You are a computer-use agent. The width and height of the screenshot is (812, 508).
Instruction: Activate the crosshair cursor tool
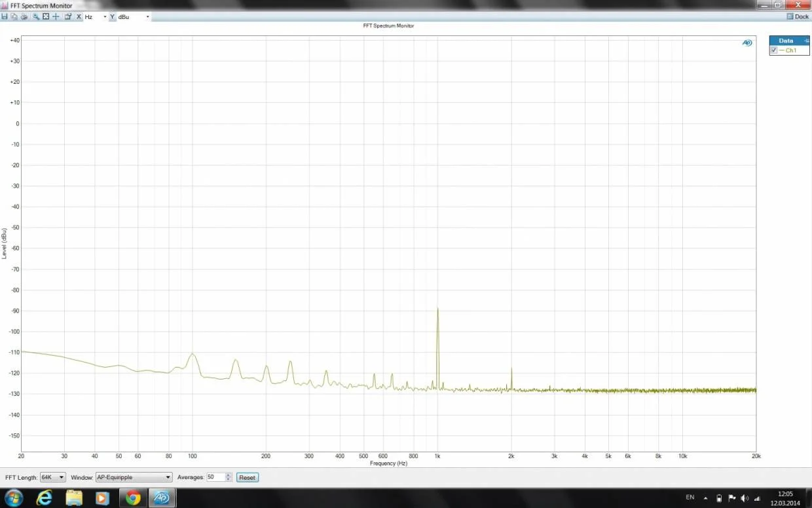(56, 16)
